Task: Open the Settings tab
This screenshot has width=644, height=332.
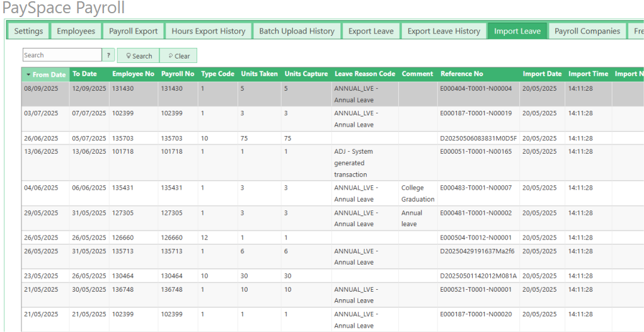Action: click(28, 31)
